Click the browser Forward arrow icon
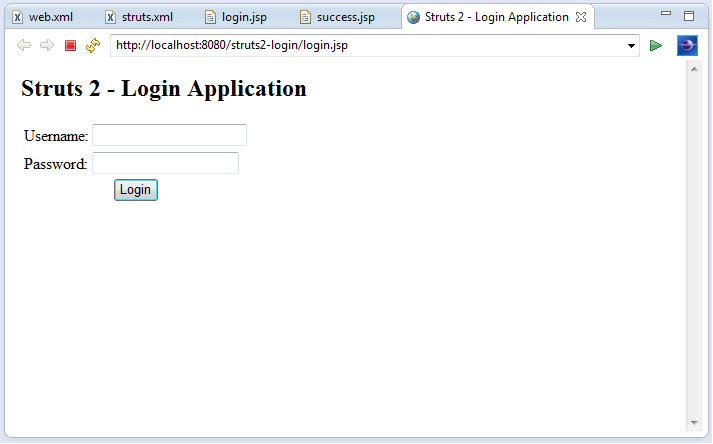Viewport: 713px width, 444px height. click(46, 46)
